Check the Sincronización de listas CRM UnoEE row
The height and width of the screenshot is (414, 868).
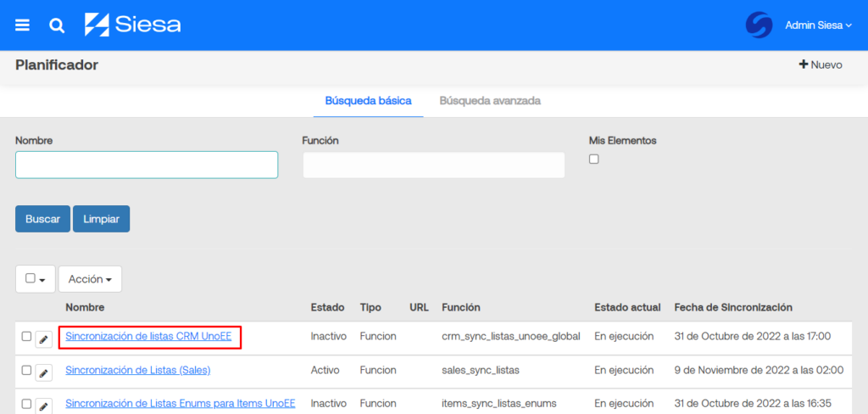pos(26,337)
